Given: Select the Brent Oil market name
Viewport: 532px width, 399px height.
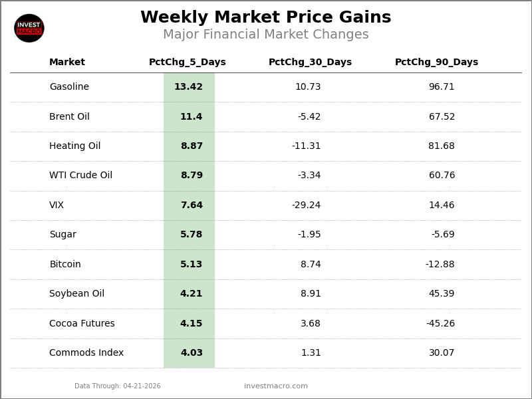Looking at the screenshot, I should pos(69,117).
